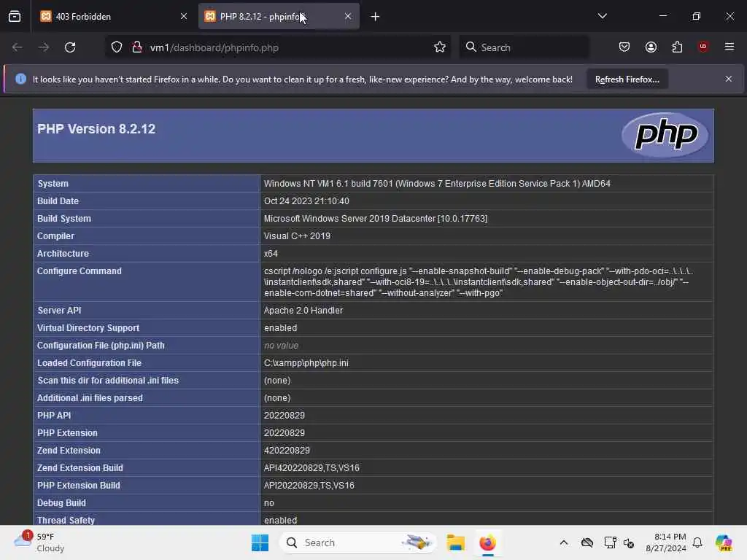Click the PHP Extension label
This screenshot has width=747, height=560.
coord(67,433)
